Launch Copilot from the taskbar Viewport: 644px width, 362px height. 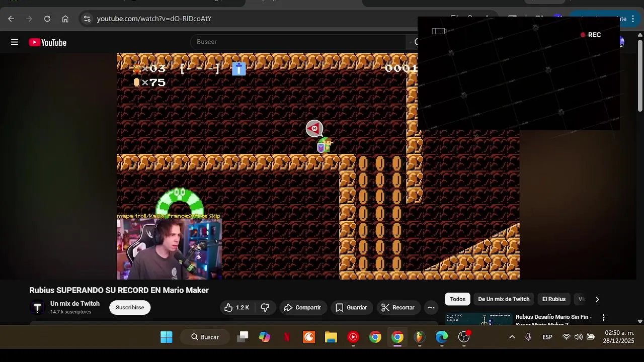[x=265, y=337]
